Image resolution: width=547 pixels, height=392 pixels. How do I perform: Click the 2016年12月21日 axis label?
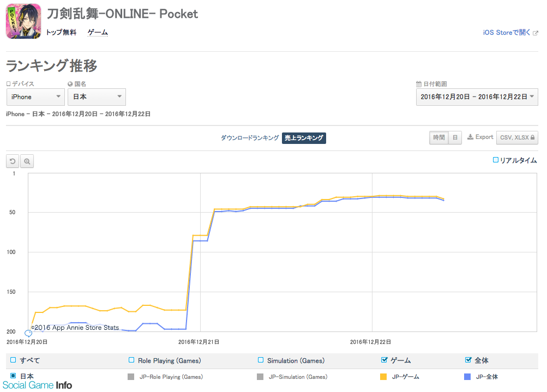199,342
